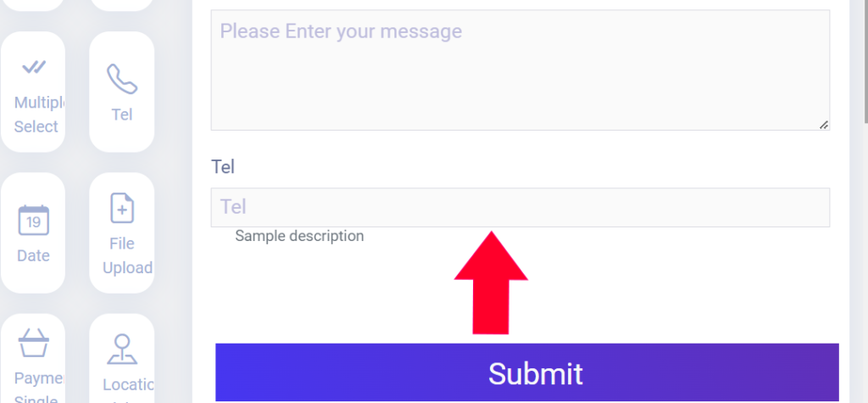This screenshot has height=403, width=868.
Task: Add the Tel phone handset icon field
Action: point(122,79)
